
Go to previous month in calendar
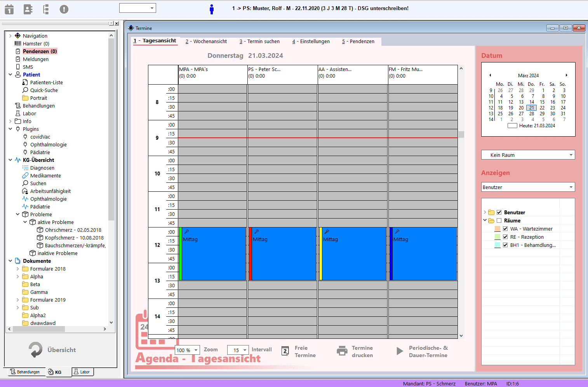pos(490,75)
